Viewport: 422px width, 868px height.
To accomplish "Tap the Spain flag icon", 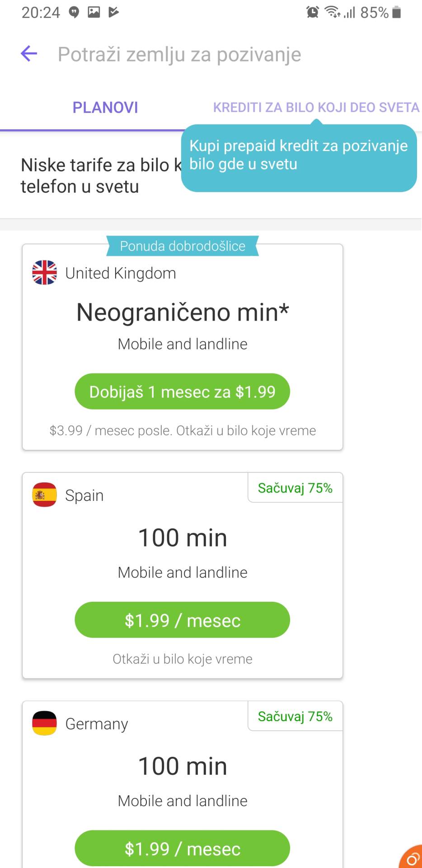I will pos(44,495).
